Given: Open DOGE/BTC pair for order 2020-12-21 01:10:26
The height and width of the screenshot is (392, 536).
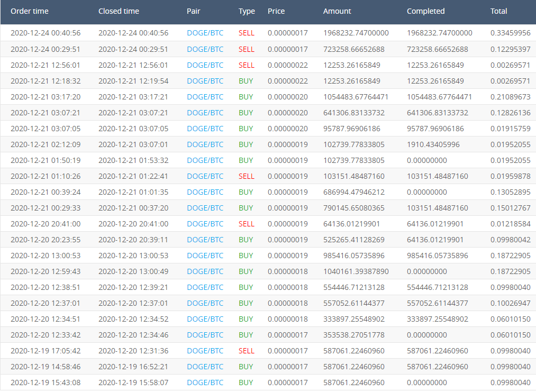Looking at the screenshot, I should coord(205,176).
